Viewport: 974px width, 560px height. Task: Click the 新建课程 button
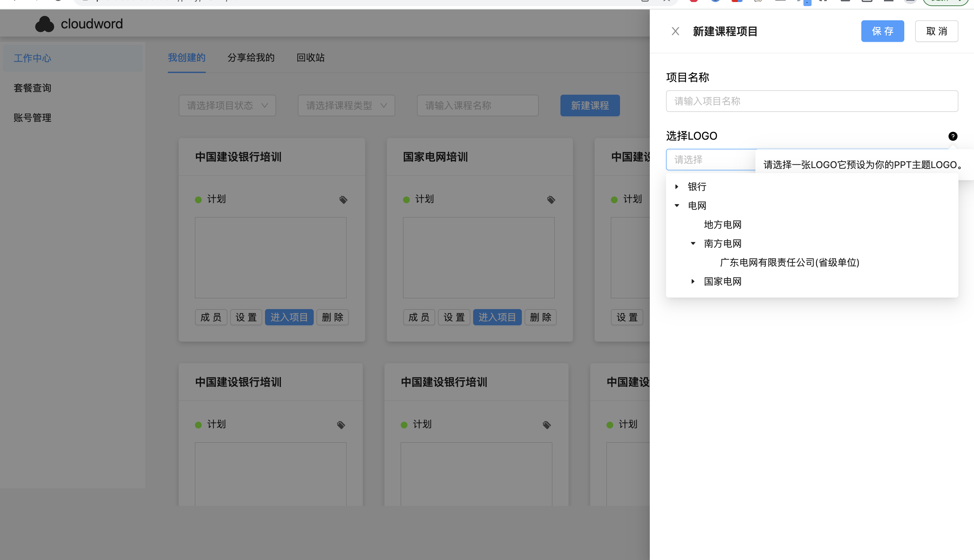tap(590, 106)
